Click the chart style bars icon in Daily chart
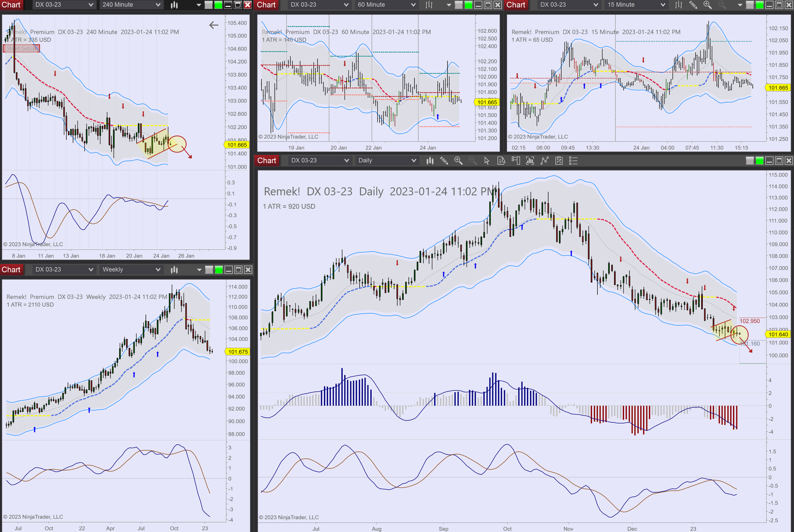This screenshot has width=794, height=532. click(x=430, y=161)
